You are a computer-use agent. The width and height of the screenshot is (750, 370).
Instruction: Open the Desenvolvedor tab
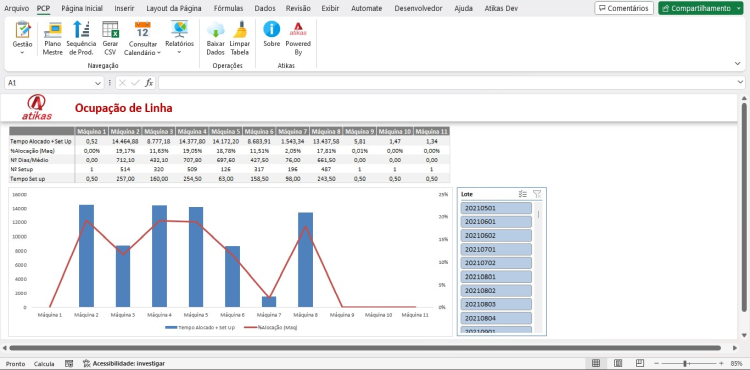point(418,8)
